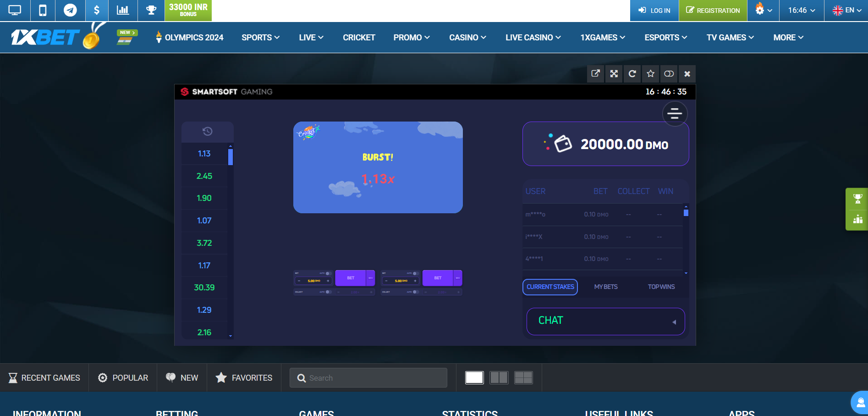The width and height of the screenshot is (868, 416).
Task: Toggle the demo mode switch above game
Action: [x=669, y=74]
